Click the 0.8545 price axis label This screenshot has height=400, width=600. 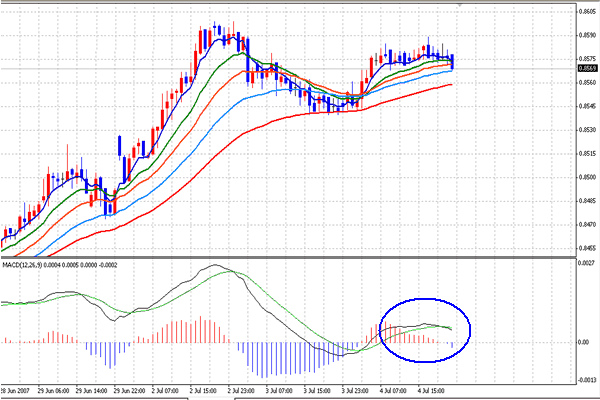tap(587, 106)
